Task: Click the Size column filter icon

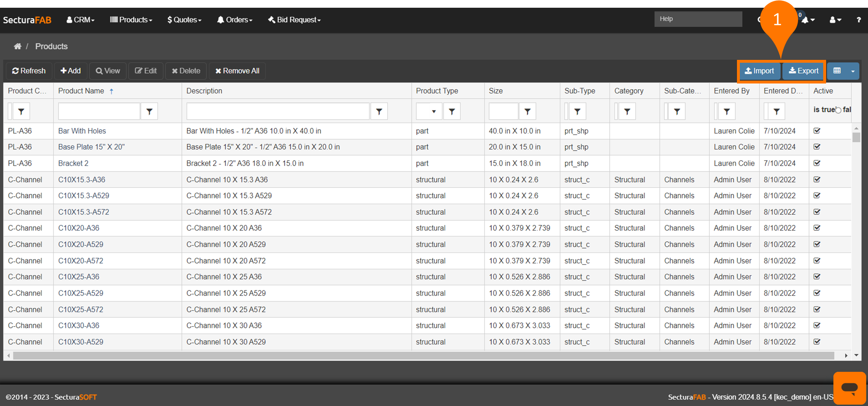Action: click(527, 111)
